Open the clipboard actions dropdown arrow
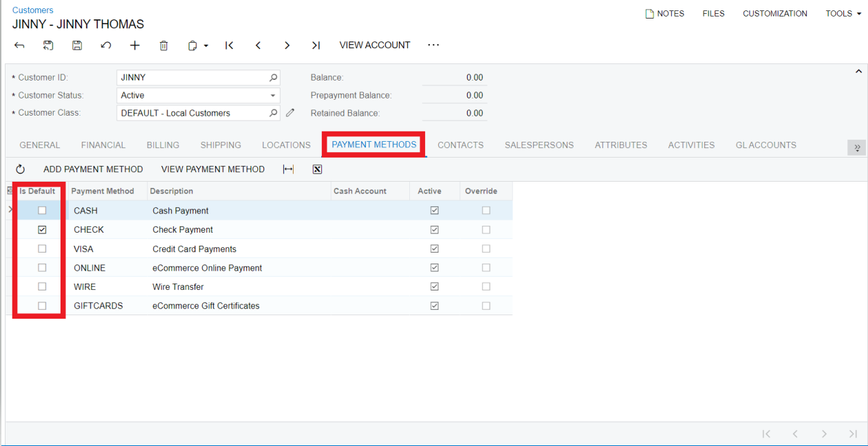The width and height of the screenshot is (868, 446). [206, 45]
